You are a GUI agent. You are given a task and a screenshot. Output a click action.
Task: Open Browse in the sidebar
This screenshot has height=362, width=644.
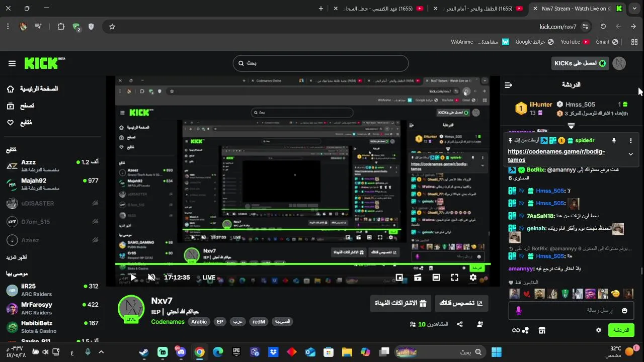(21, 106)
